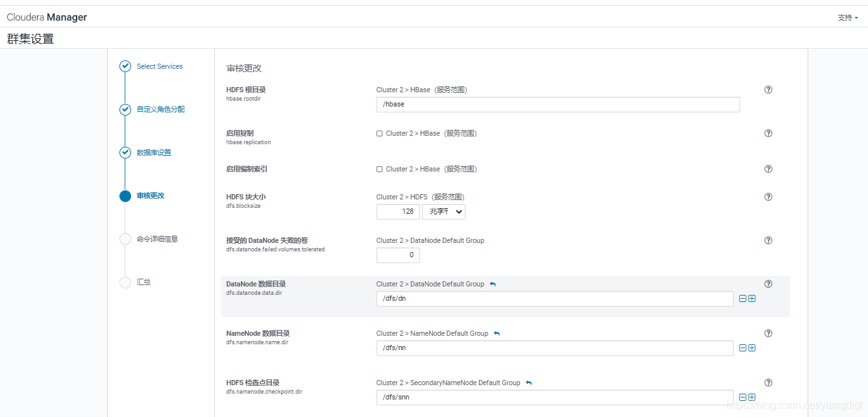Add a DataNode data directory with plus
Screen dimensions: 868x417
pyautogui.click(x=752, y=299)
